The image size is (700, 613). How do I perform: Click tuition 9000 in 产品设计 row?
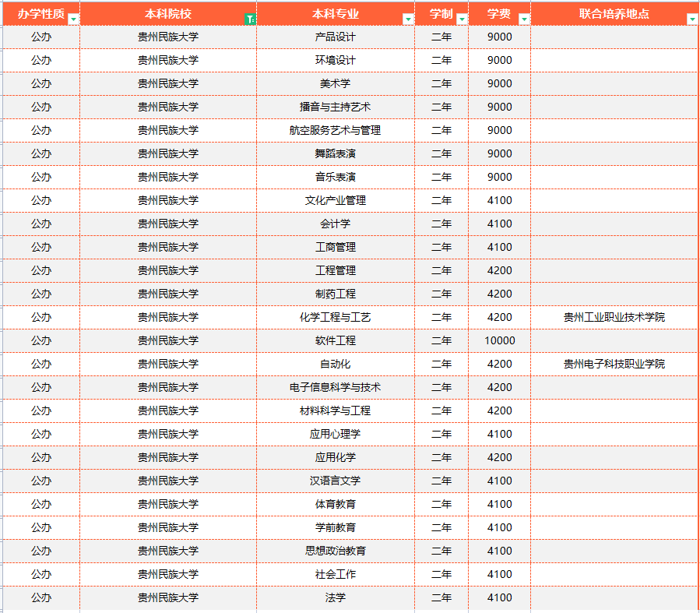coord(500,37)
